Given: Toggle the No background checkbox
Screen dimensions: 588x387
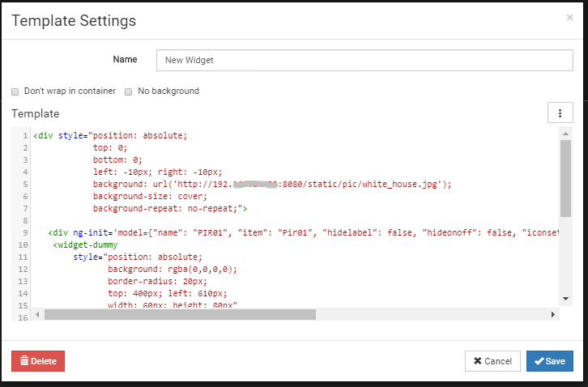Looking at the screenshot, I should (129, 91).
